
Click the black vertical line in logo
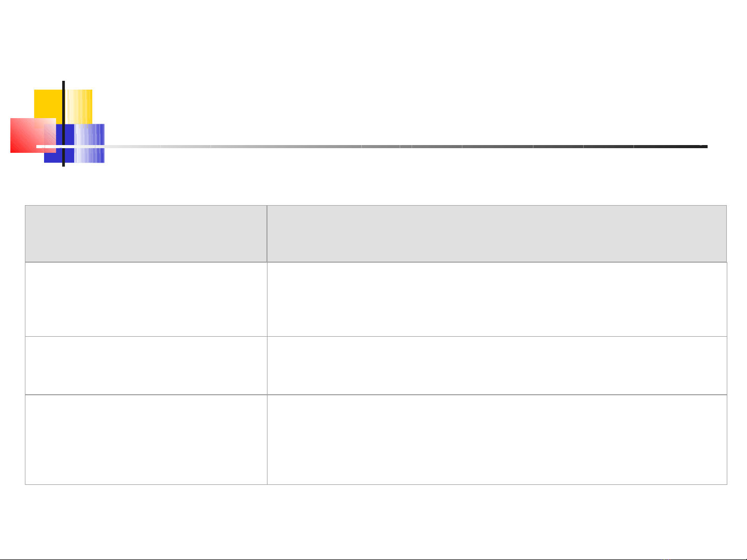pos(63,123)
